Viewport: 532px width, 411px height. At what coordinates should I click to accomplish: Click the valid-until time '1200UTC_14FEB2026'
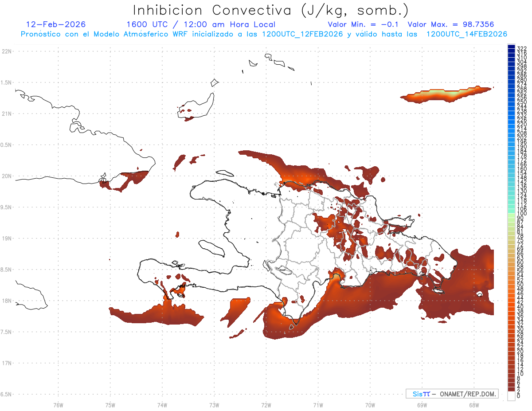point(466,34)
